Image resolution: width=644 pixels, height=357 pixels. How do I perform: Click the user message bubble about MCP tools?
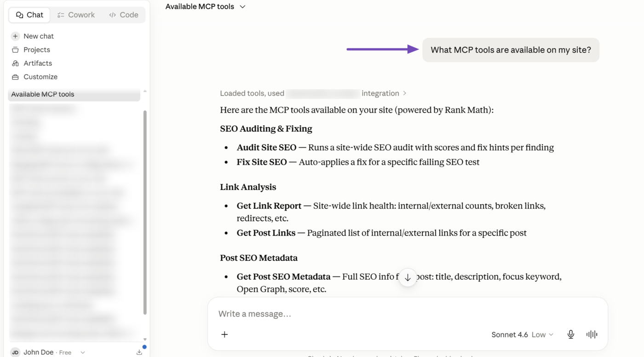(511, 50)
